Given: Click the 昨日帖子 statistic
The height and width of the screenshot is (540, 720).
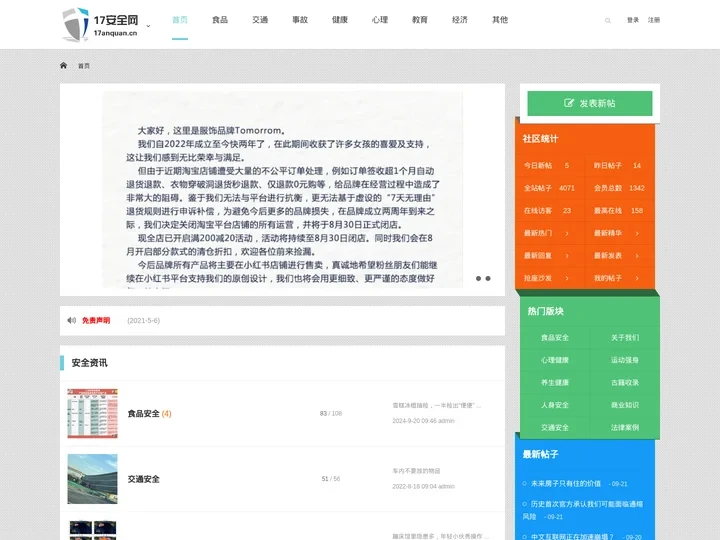Looking at the screenshot, I should (x=617, y=165).
